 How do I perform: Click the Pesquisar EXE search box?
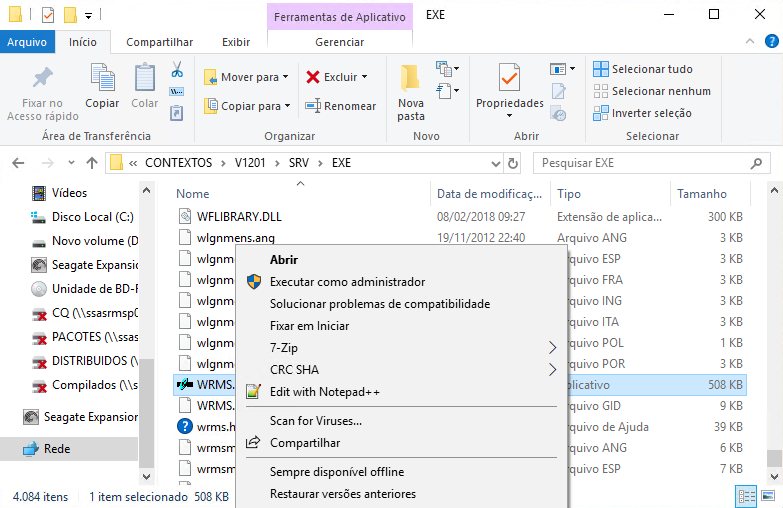(x=644, y=163)
